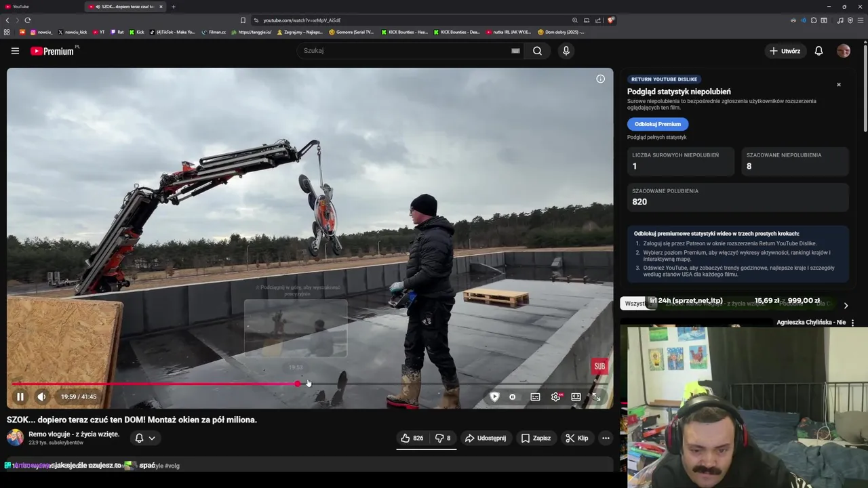Open the apps grid icon in bookmarks bar
The height and width of the screenshot is (488, 868).
pos(7,32)
